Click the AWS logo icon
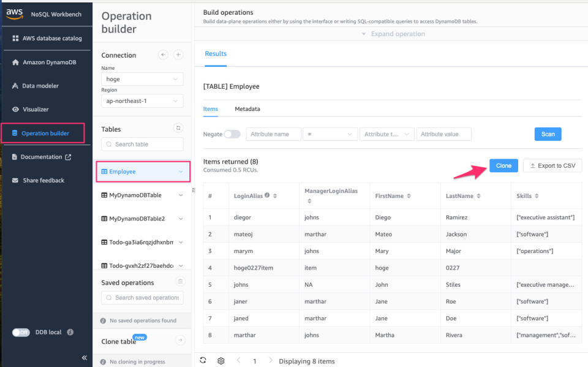 (15, 14)
